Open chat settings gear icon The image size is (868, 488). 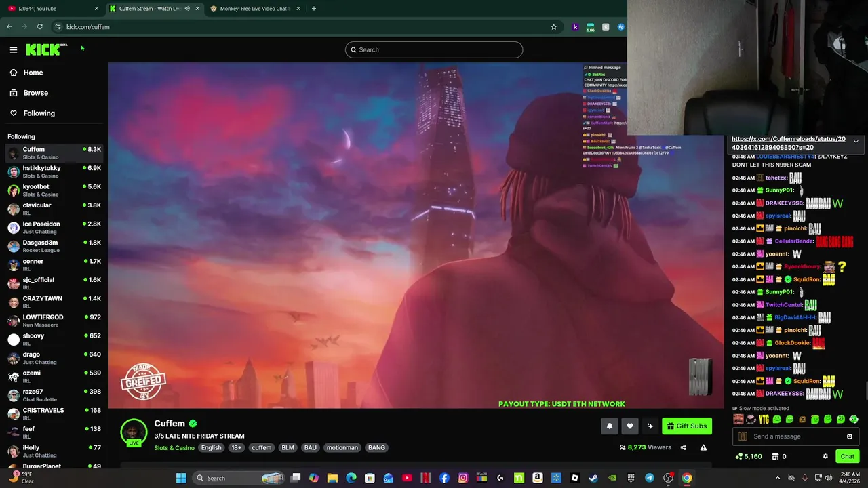pos(825,456)
